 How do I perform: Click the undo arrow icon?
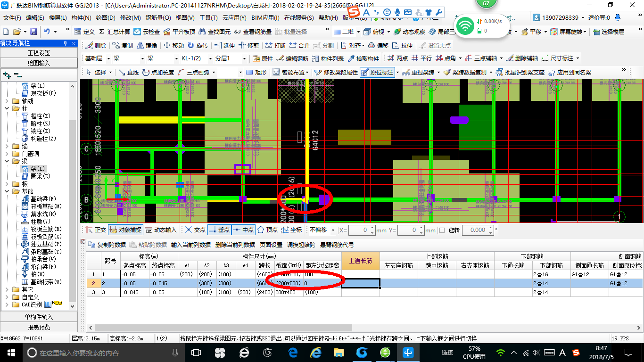point(47,32)
